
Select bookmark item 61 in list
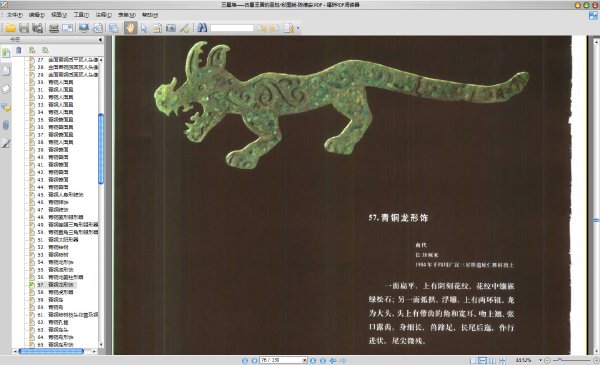tap(68, 314)
